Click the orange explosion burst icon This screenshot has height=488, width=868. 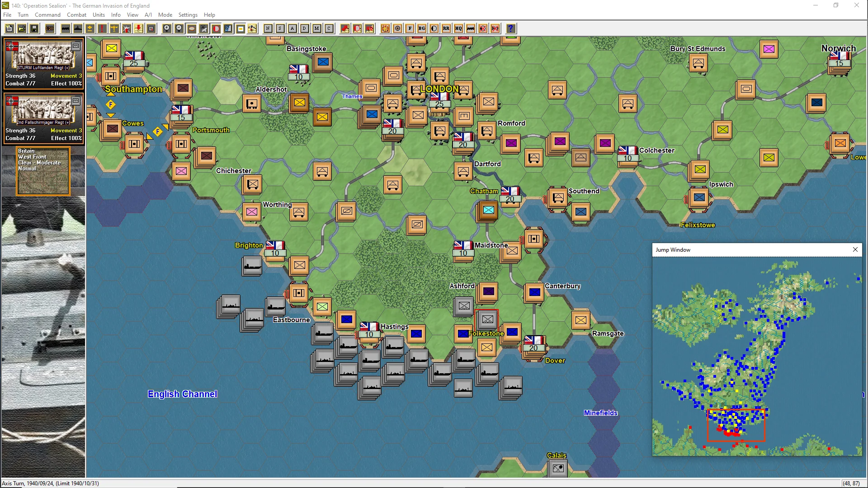coord(385,28)
